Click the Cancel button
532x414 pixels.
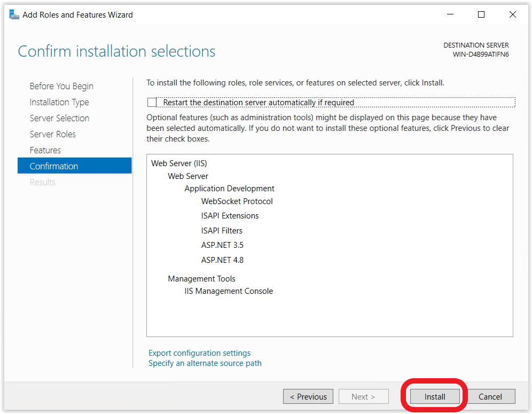tap(490, 396)
